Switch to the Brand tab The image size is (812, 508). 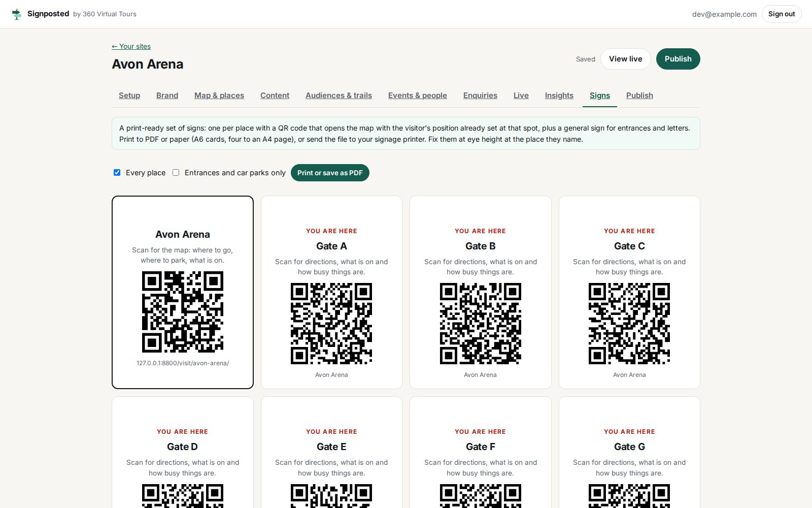click(x=167, y=96)
